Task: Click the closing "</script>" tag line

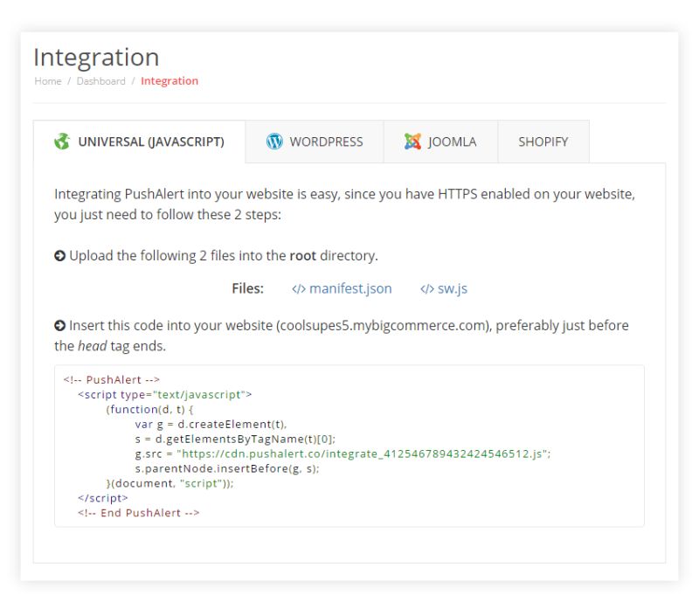Action: (x=103, y=498)
